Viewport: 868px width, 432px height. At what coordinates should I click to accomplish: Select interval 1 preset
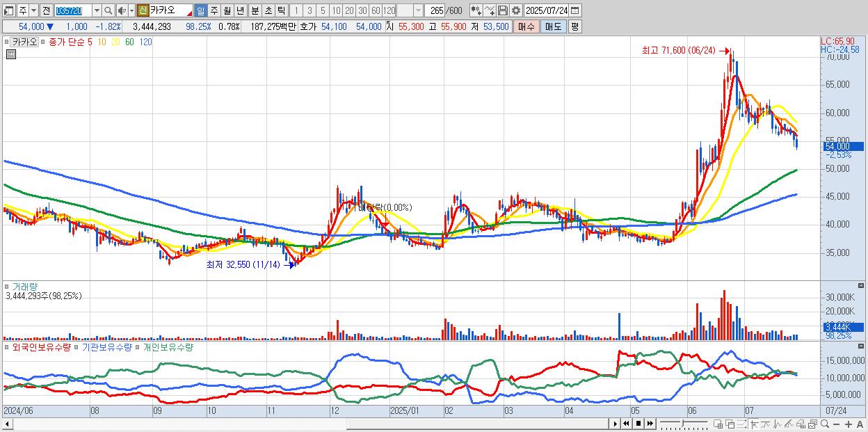296,10
